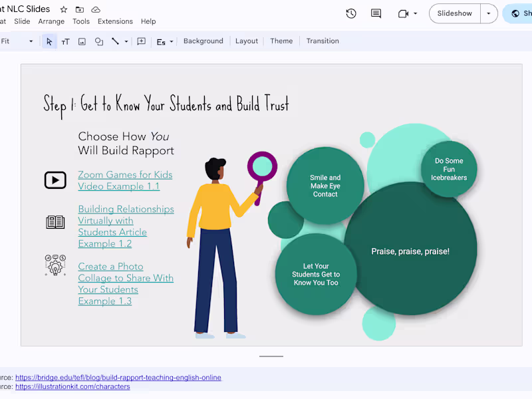Open the Slideshow options dropdown arrow
The width and height of the screenshot is (532, 399).
(x=489, y=13)
